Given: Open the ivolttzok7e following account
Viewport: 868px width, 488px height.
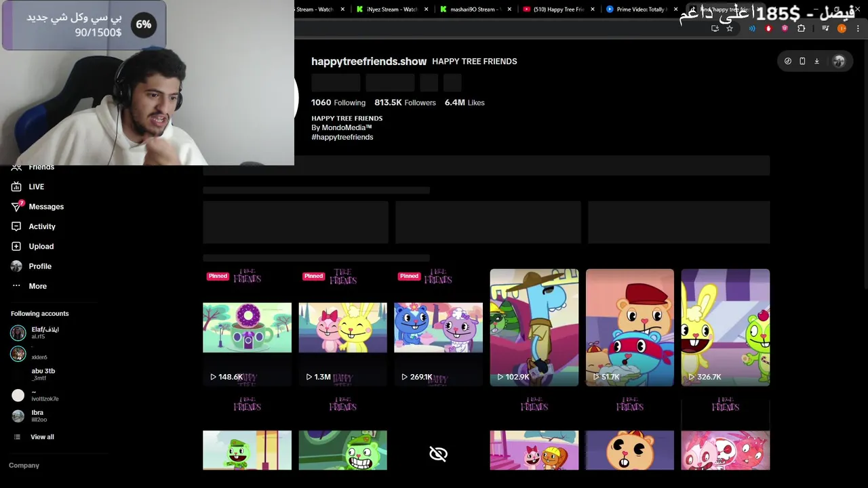Looking at the screenshot, I should (x=35, y=395).
